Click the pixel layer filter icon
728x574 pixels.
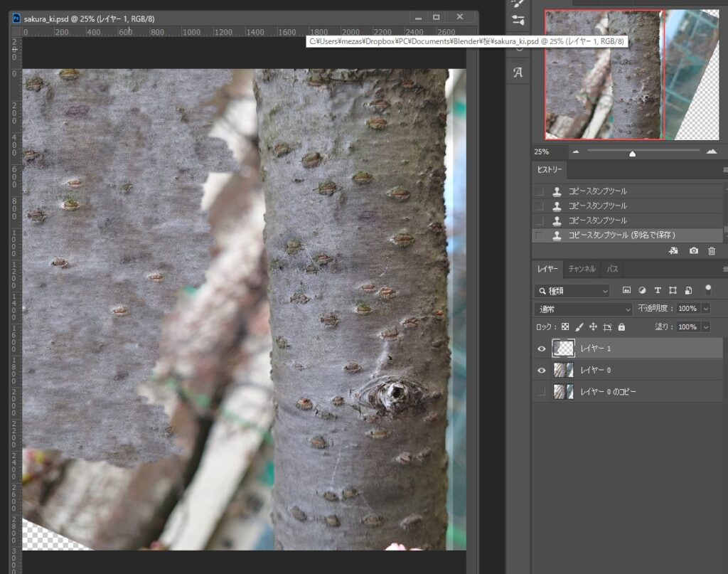626,290
